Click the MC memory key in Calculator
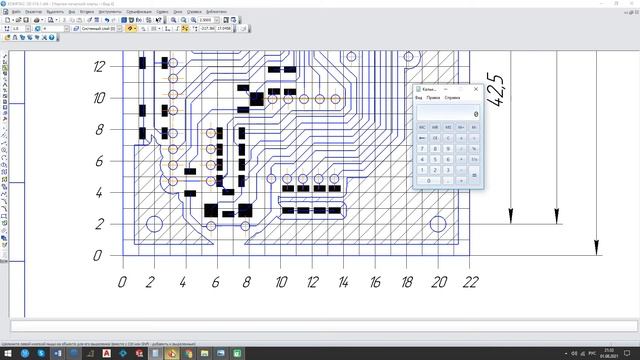The width and height of the screenshot is (640, 360). 422,127
